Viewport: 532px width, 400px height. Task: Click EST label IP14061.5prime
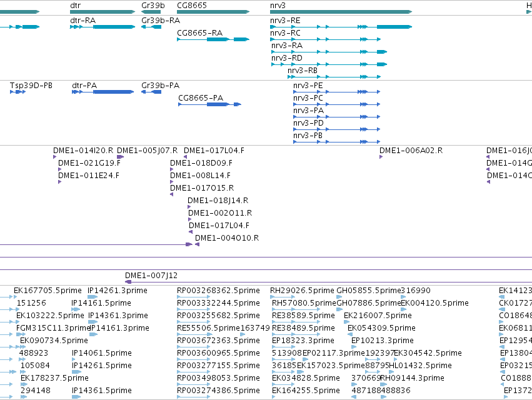tap(102, 354)
